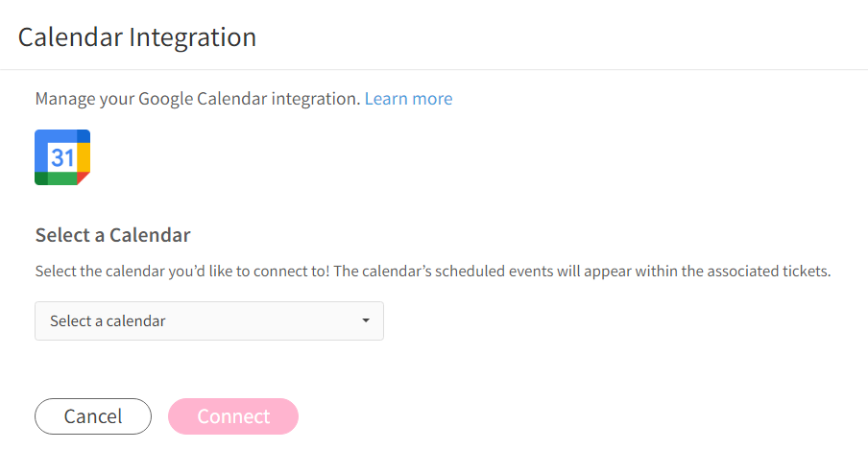The image size is (868, 473).
Task: Open the Select a calendar combo box
Action: pyautogui.click(x=209, y=320)
